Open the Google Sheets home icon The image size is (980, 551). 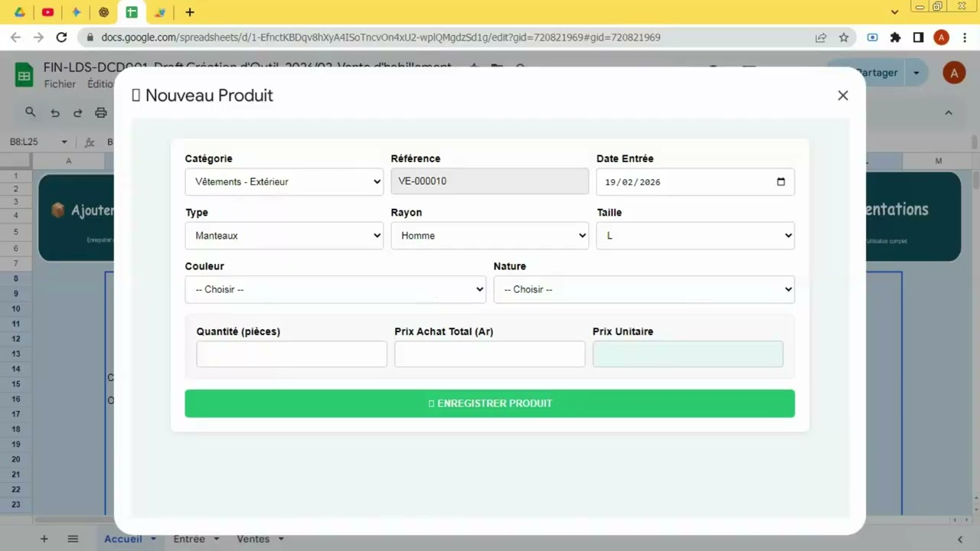pyautogui.click(x=24, y=75)
